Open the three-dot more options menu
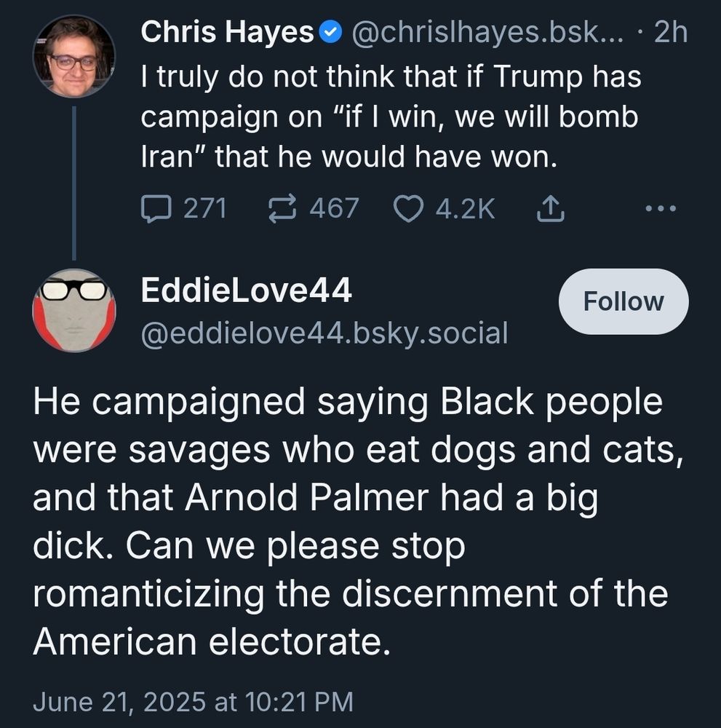This screenshot has width=721, height=728. 661,209
